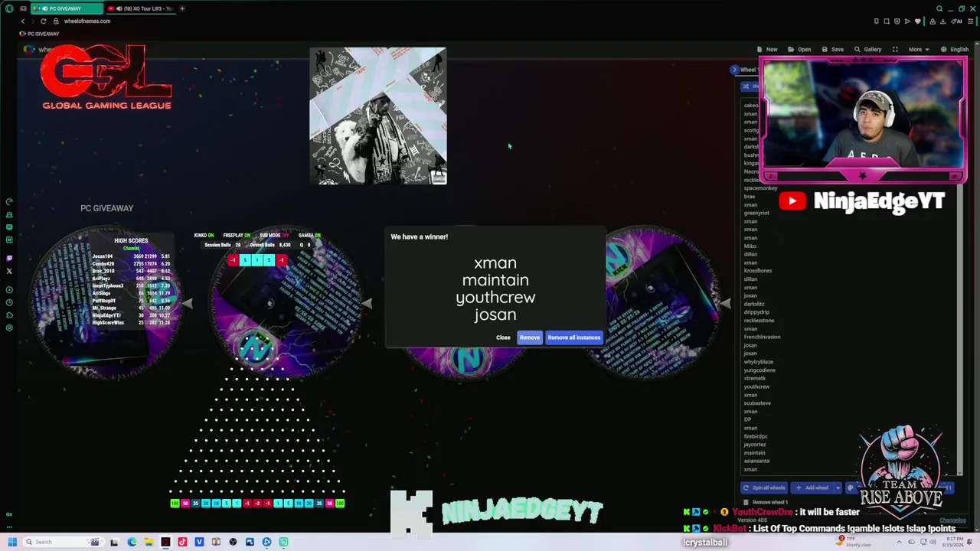Change language via English selector
Image resolution: width=980 pixels, height=551 pixels.
[x=955, y=49]
